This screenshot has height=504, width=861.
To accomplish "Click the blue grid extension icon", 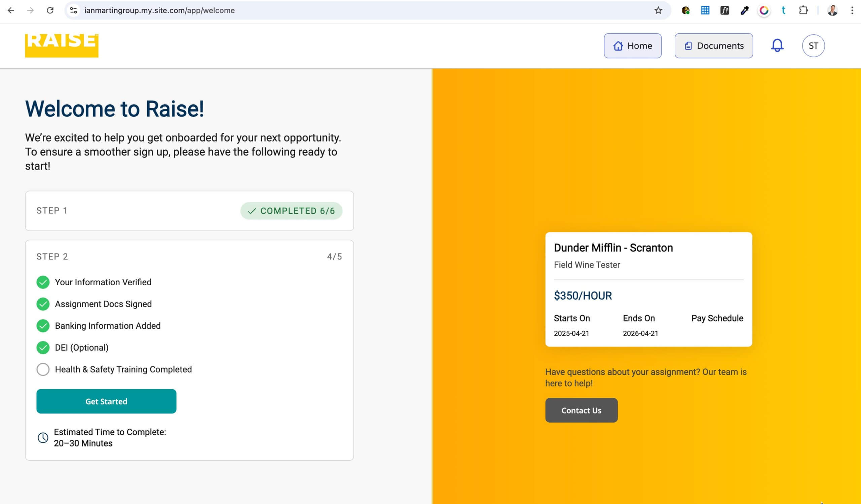I will pos(705,10).
